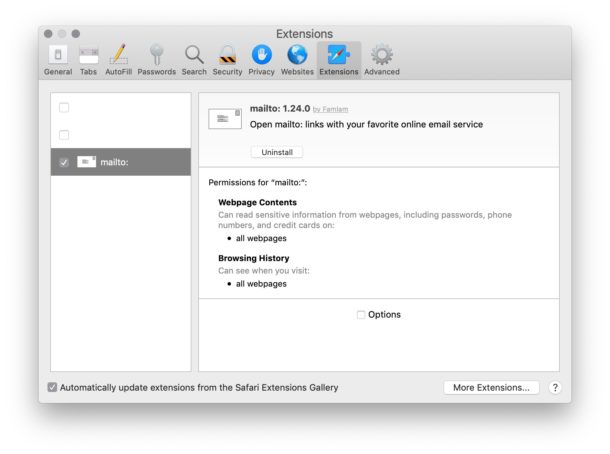Toggle the first extension checkbox in list
Screen dimensions: 610x454
coord(64,107)
